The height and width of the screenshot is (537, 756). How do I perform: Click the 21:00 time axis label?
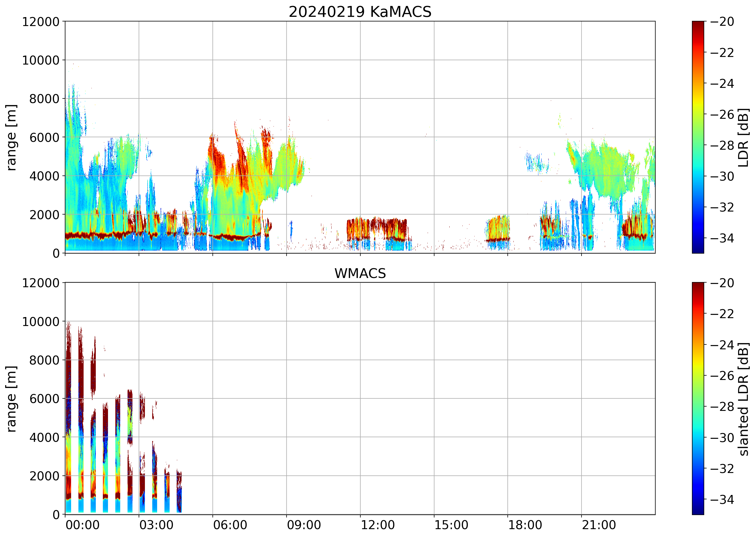click(x=599, y=525)
